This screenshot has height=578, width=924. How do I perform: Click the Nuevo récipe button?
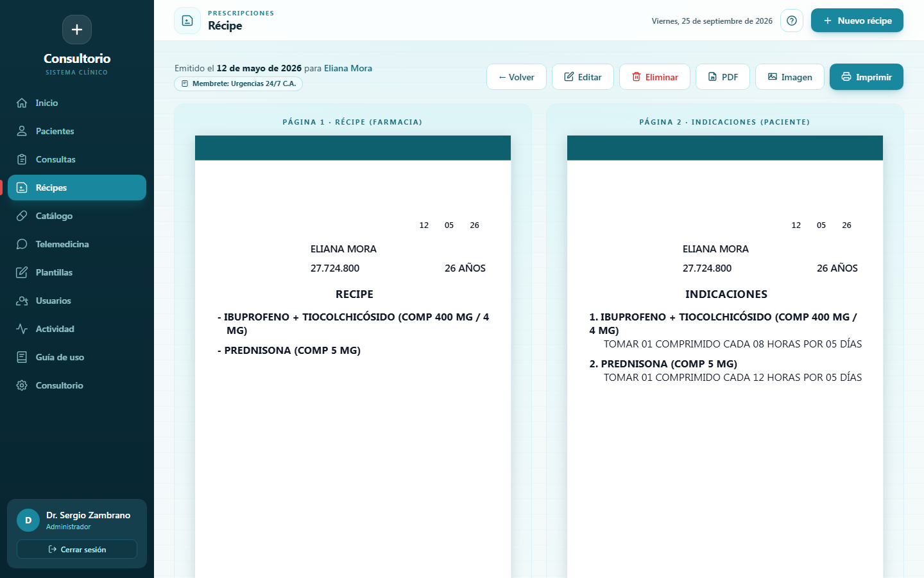857,21
